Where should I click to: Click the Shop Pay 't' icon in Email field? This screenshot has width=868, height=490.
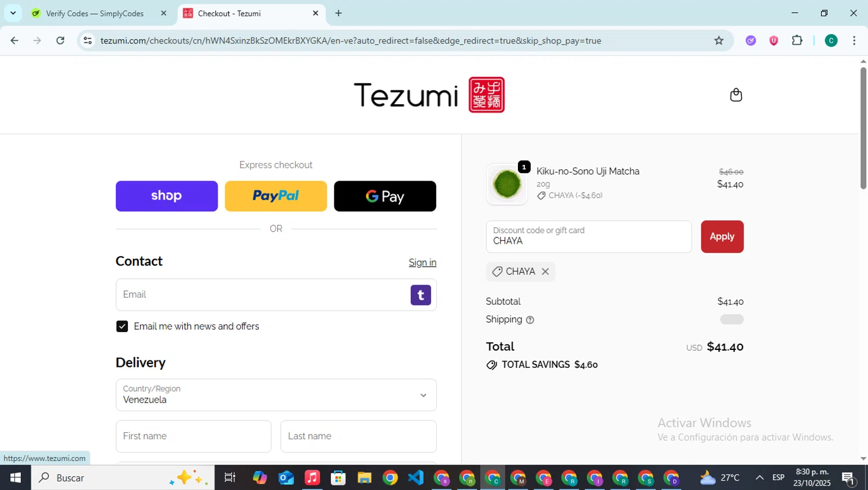pos(421,295)
